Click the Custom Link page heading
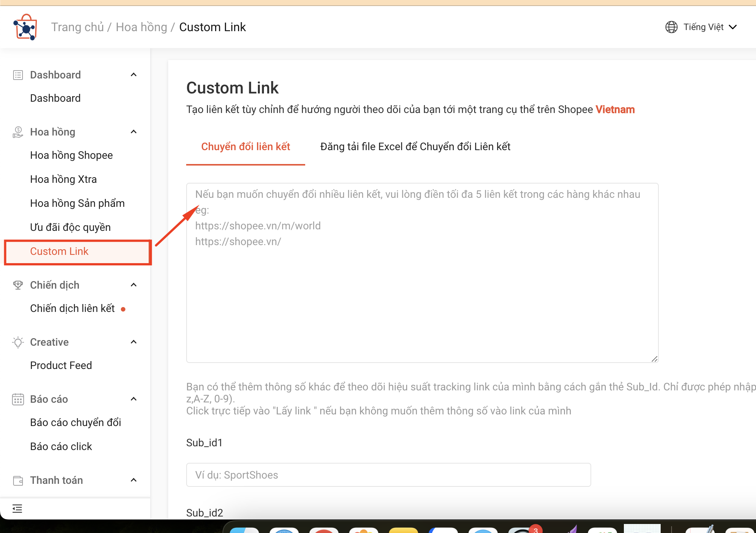Image resolution: width=756 pixels, height=533 pixels. pos(232,88)
